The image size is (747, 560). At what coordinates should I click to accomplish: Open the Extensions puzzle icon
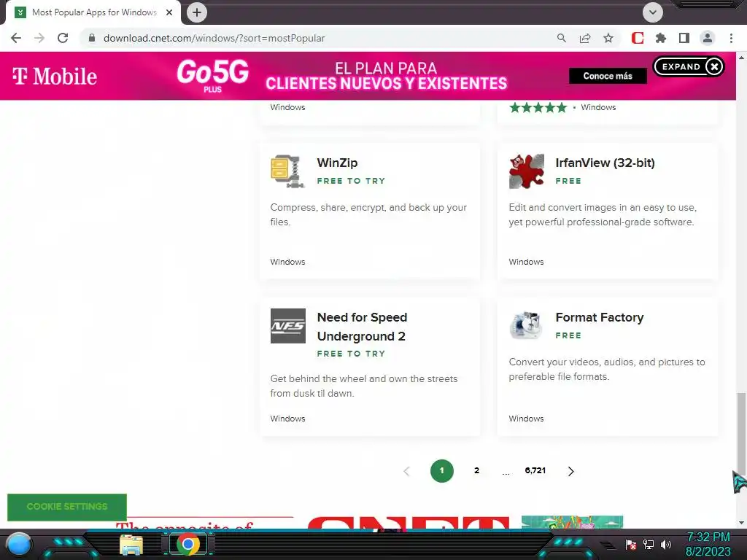point(661,38)
